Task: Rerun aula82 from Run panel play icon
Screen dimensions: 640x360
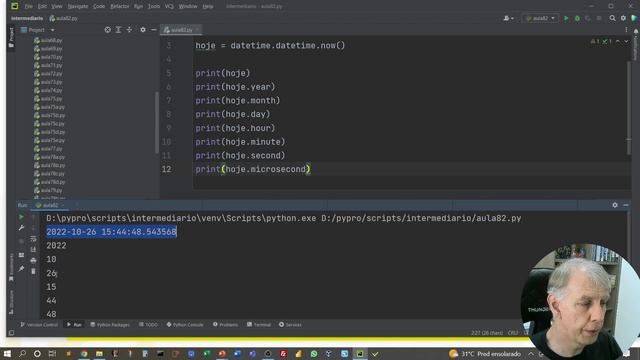Action: pos(21,217)
